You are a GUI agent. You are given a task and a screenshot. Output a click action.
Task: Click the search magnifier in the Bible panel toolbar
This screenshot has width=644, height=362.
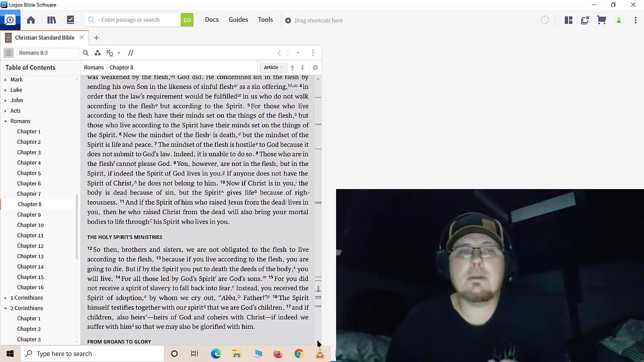coord(86,53)
